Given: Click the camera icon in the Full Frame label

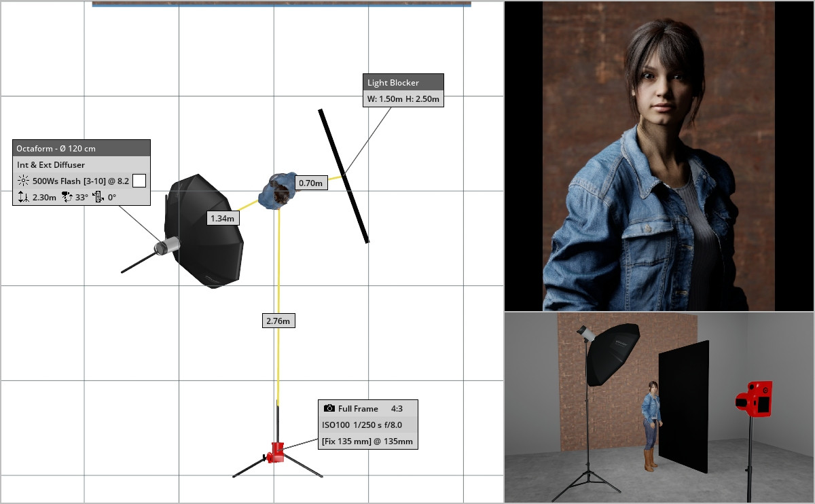Looking at the screenshot, I should coord(329,409).
